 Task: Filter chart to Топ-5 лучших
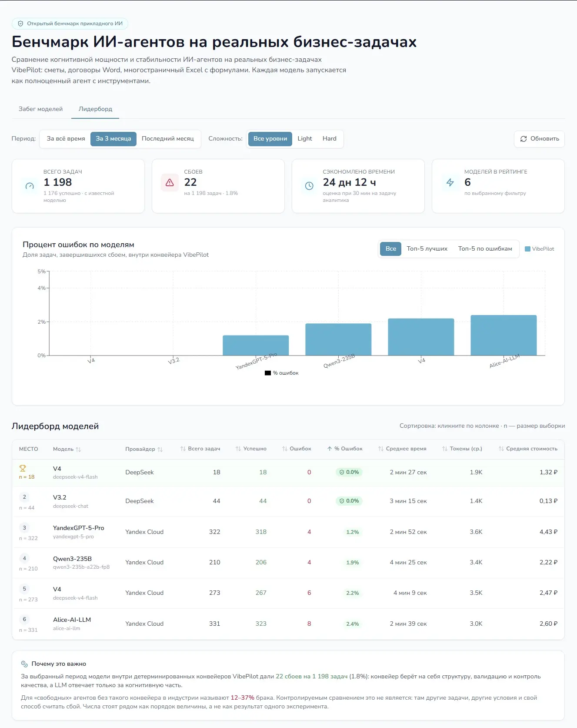pos(427,249)
